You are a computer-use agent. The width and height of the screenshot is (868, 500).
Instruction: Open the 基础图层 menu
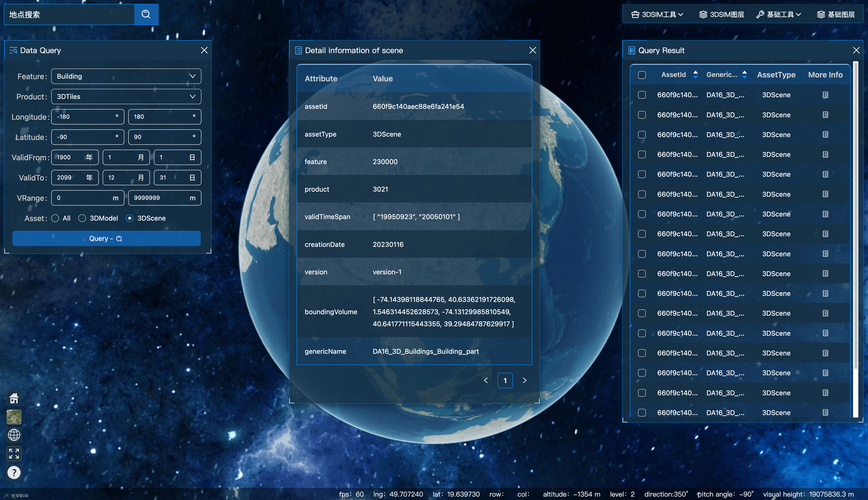pyautogui.click(x=835, y=14)
